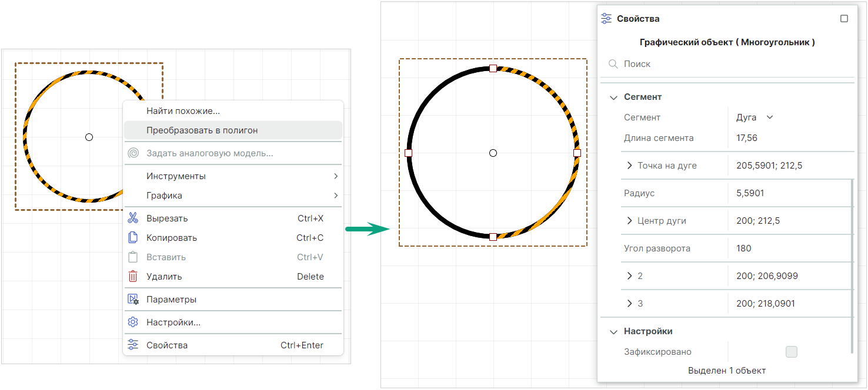This screenshot has height=390, width=868.
Task: Click the Радиус value field 5,5901
Action: [x=750, y=193]
